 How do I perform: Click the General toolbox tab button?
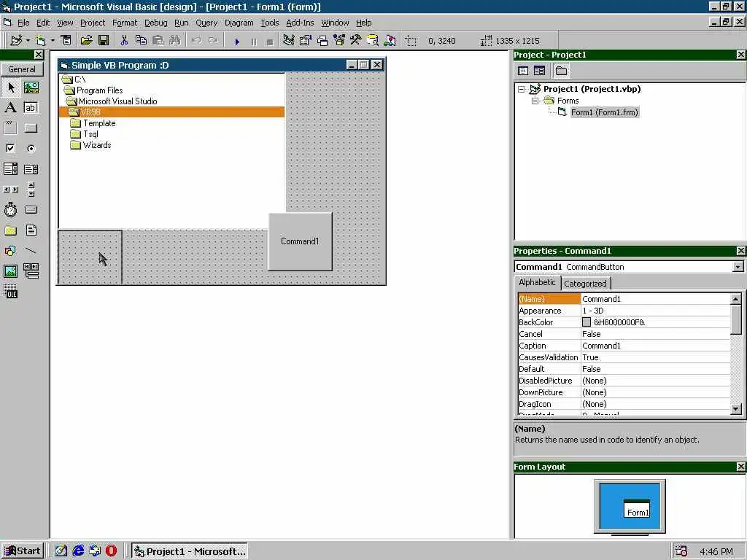(22, 69)
